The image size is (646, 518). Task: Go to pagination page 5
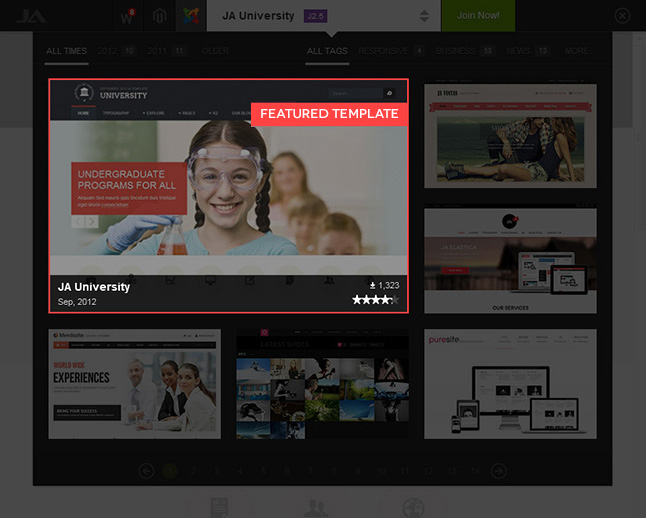point(264,471)
